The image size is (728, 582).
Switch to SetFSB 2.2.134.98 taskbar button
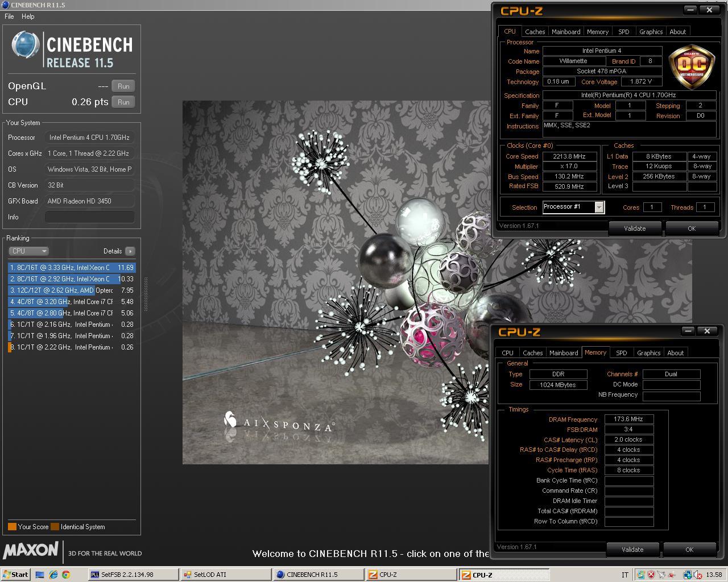(x=133, y=575)
